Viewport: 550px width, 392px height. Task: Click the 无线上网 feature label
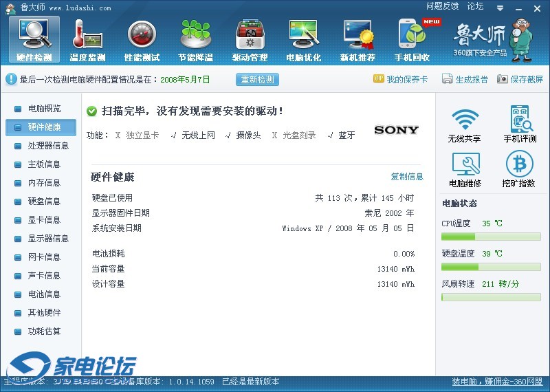[198, 135]
